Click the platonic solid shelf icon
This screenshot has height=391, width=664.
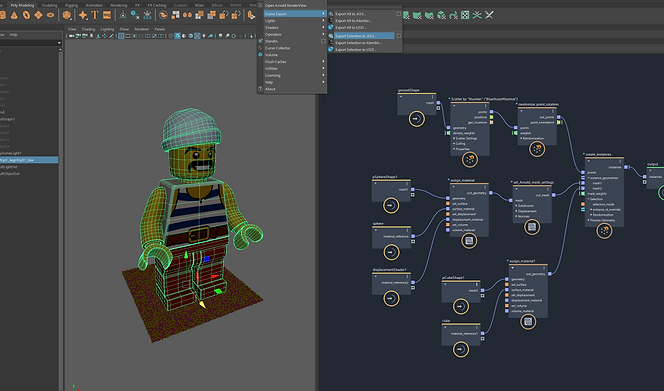(66, 15)
